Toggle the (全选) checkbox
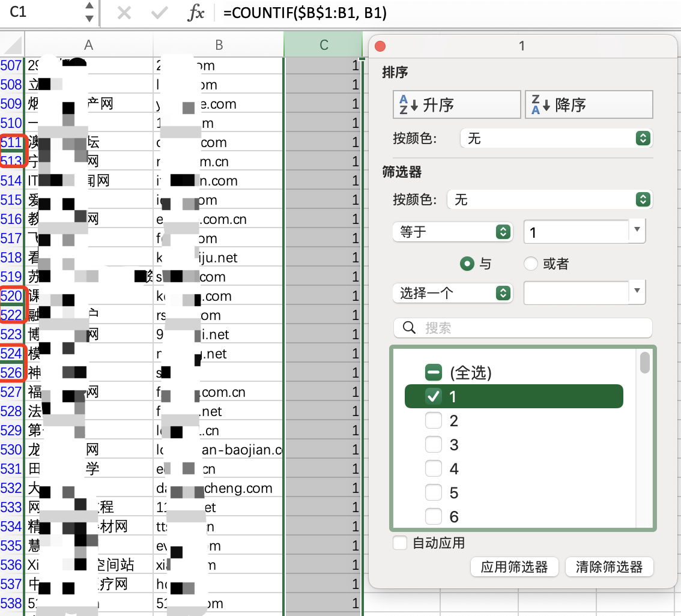The height and width of the screenshot is (616, 681). [433, 373]
